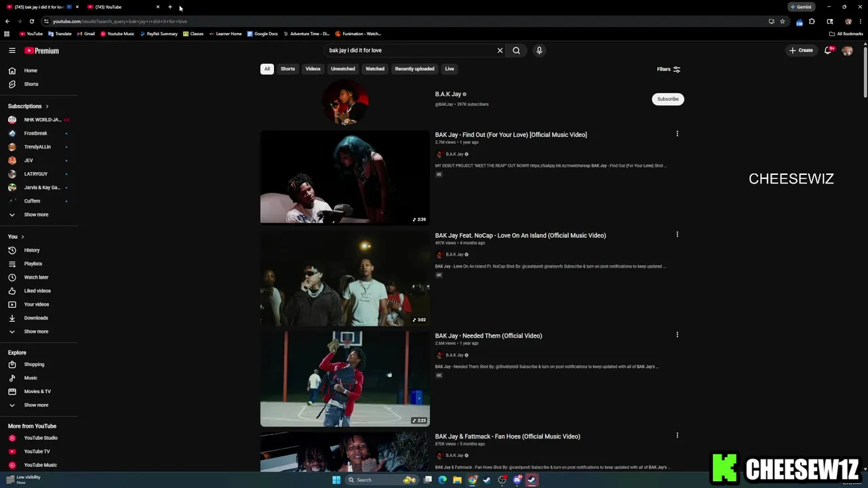The width and height of the screenshot is (868, 488).
Task: Open more options for Fan Hoes video
Action: (x=677, y=435)
